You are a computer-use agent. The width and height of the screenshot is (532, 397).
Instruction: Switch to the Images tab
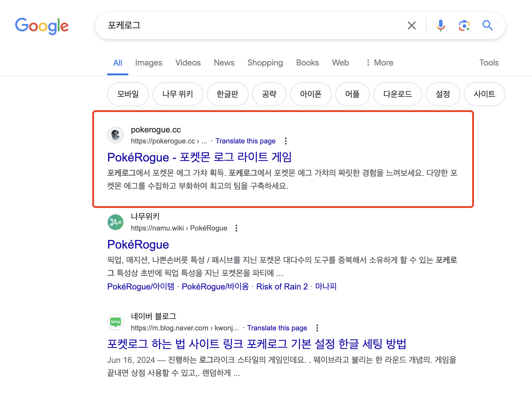(x=149, y=63)
